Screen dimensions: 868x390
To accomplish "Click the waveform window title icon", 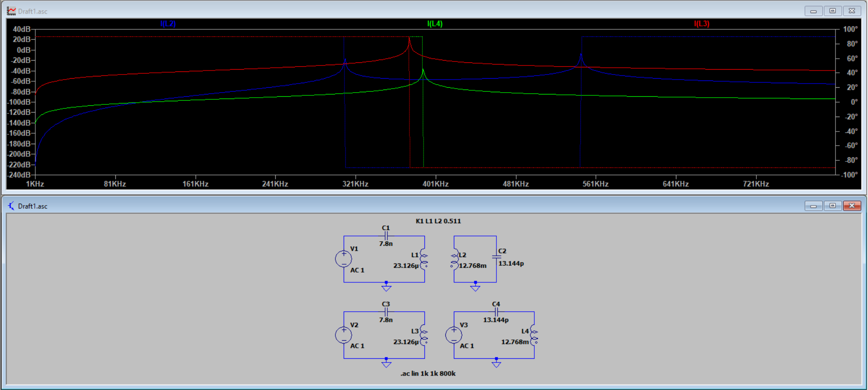I will [x=11, y=11].
